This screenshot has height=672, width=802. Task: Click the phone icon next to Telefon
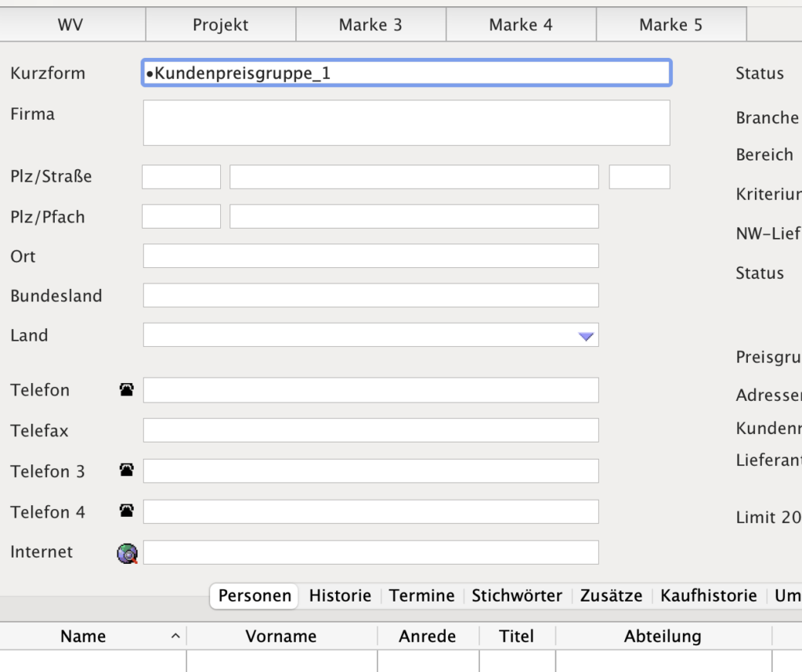[126, 389]
